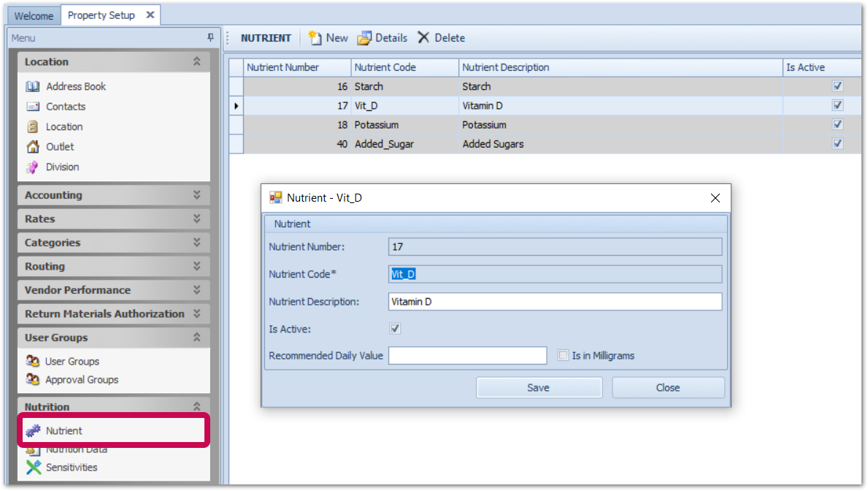Viewport: 868px width, 491px height.
Task: Toggle Is Active checkbox in dialog
Action: [395, 329]
